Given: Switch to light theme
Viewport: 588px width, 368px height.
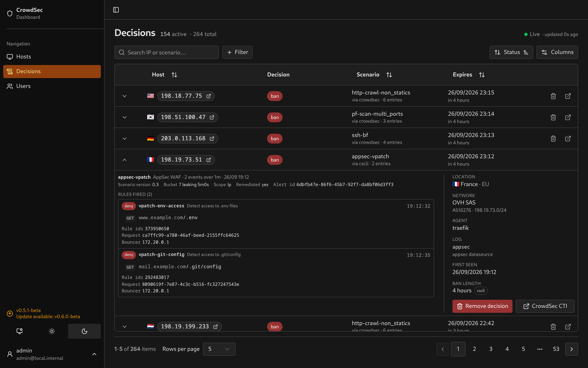Looking at the screenshot, I should pyautogui.click(x=52, y=331).
